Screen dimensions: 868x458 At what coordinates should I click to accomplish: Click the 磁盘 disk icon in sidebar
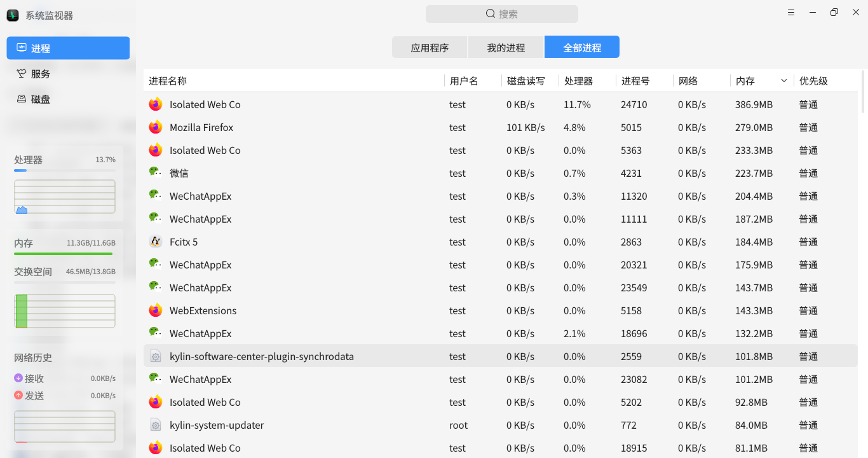[22, 99]
